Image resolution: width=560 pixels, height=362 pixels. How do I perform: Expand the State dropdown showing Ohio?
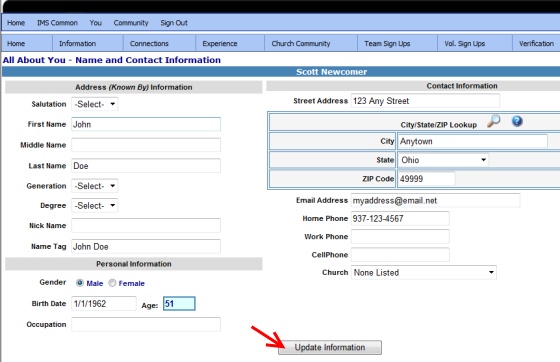point(443,160)
